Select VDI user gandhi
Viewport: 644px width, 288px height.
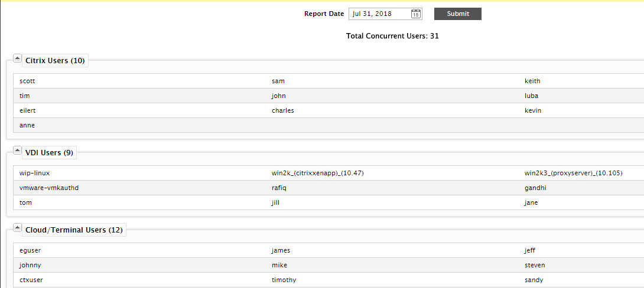535,188
